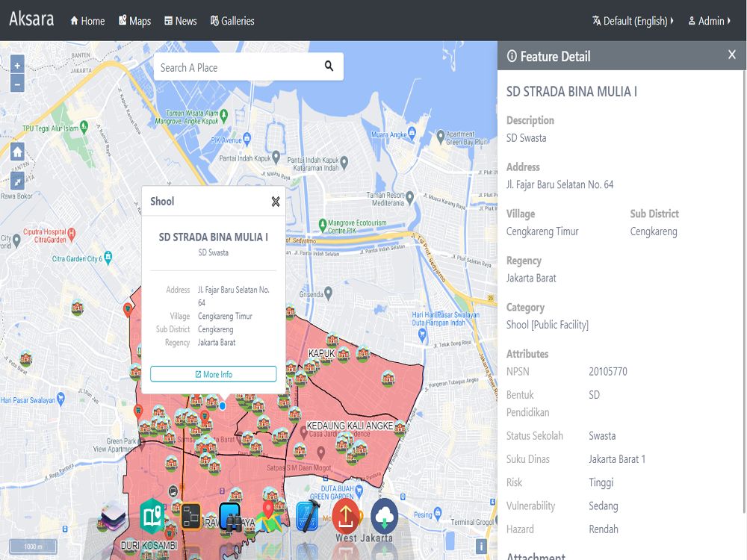747x560 pixels.
Task: Open the News menu item
Action: [x=181, y=21]
